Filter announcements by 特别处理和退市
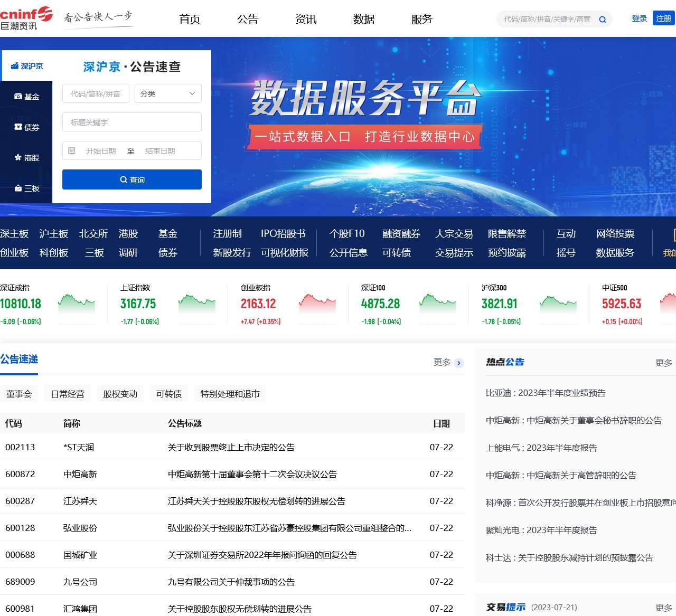This screenshot has width=676, height=616. [x=230, y=394]
